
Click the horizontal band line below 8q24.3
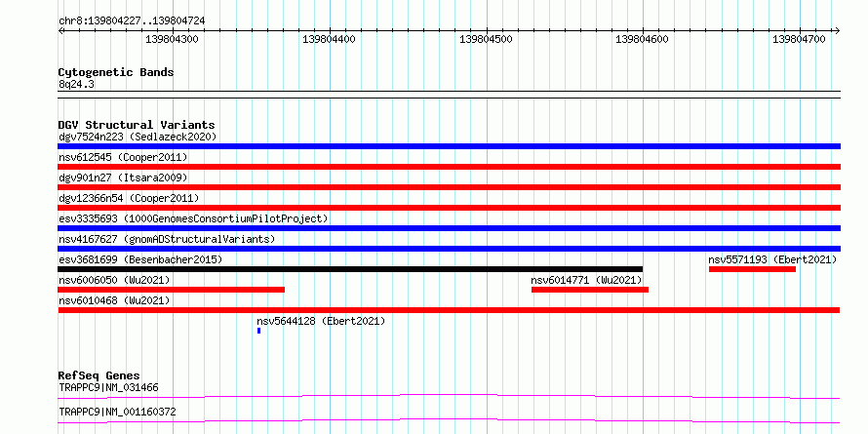click(x=449, y=95)
